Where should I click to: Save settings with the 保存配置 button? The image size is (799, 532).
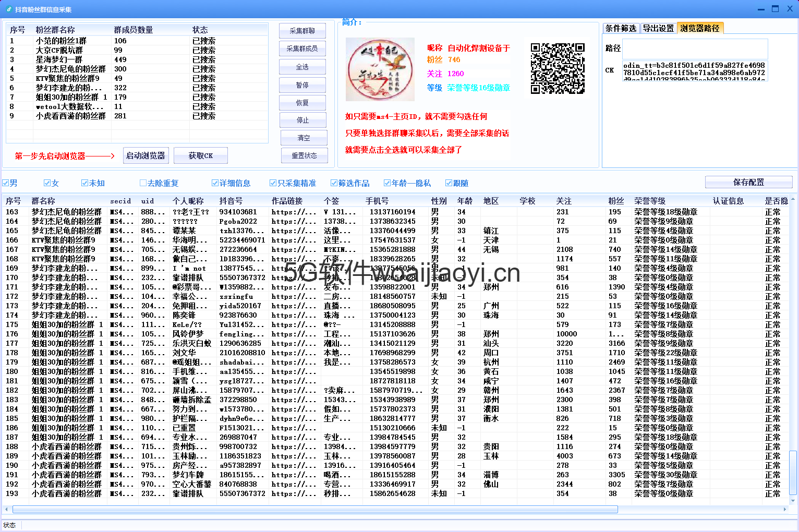coord(749,182)
